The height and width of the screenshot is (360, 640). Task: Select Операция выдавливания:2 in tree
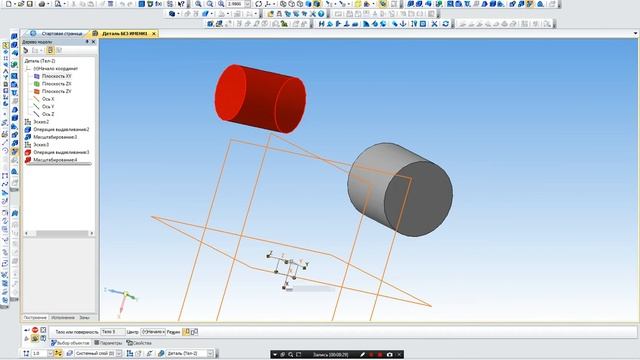[61, 129]
